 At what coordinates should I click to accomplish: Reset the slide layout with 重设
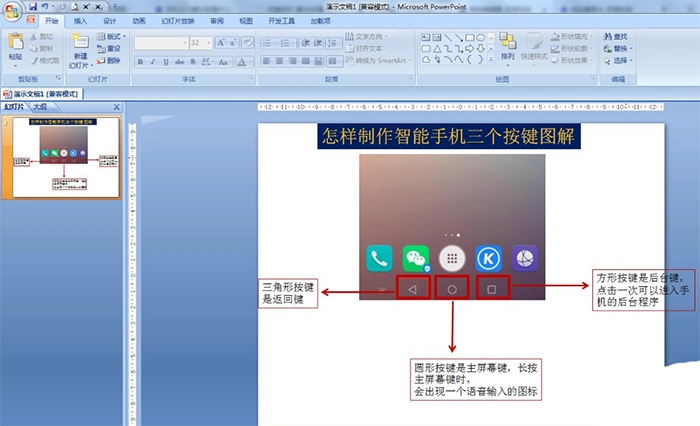109,48
